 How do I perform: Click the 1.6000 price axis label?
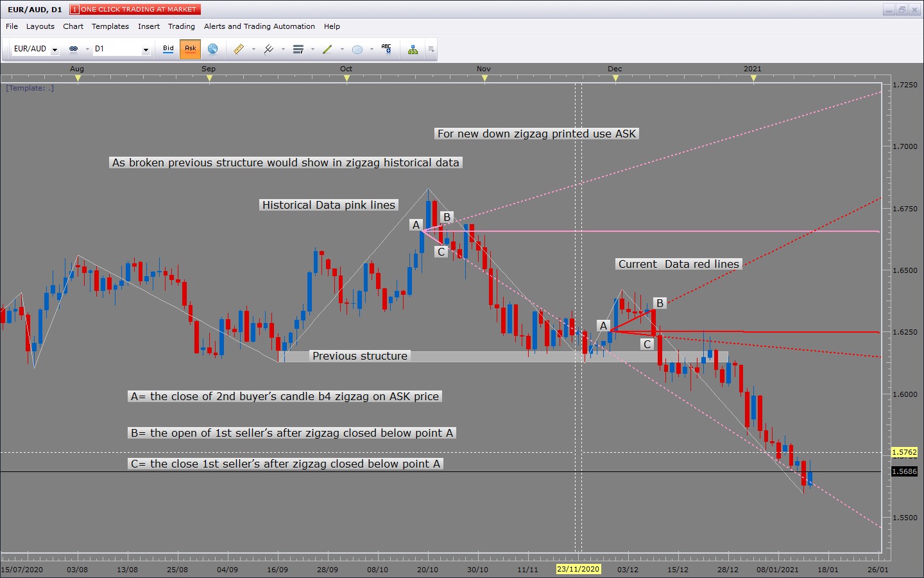tap(905, 394)
